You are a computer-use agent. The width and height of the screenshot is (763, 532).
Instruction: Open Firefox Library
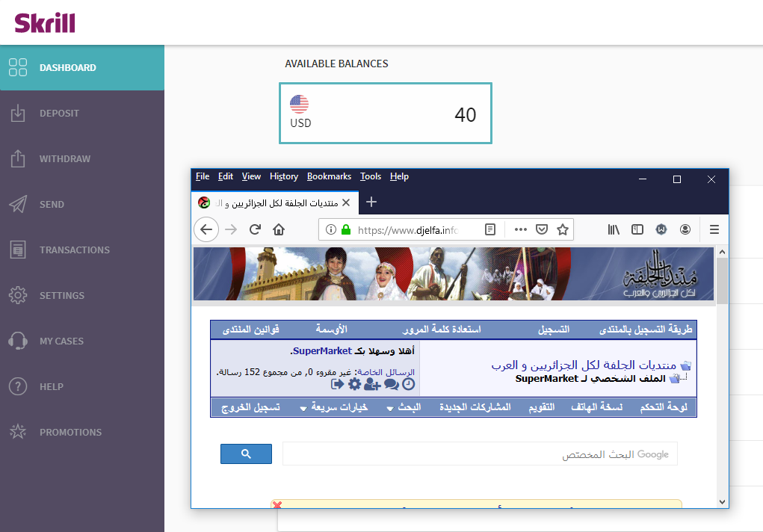coord(614,229)
